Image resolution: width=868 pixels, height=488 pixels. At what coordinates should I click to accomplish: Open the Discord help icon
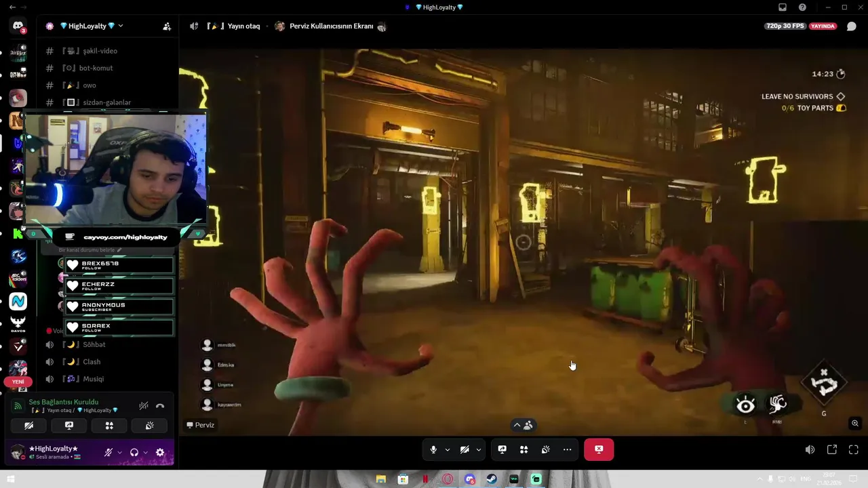coord(803,7)
